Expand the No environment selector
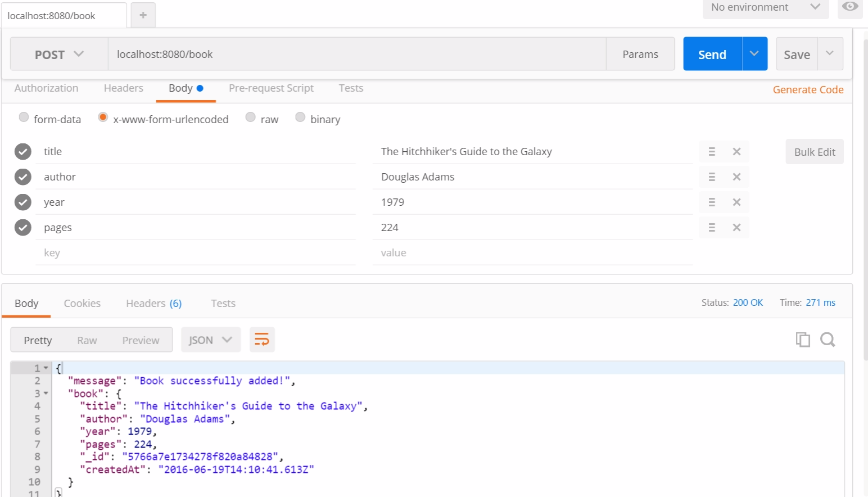Screen dimensions: 868x497 click(765, 7)
